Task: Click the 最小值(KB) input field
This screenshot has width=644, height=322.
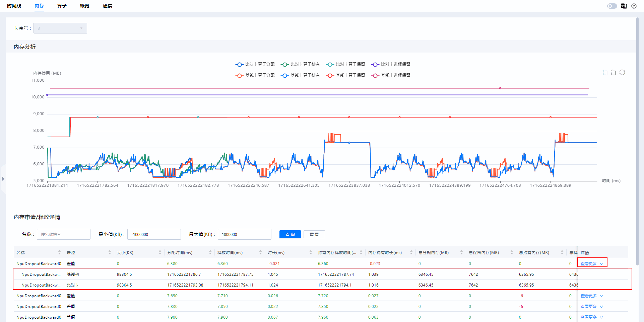Action: point(154,234)
